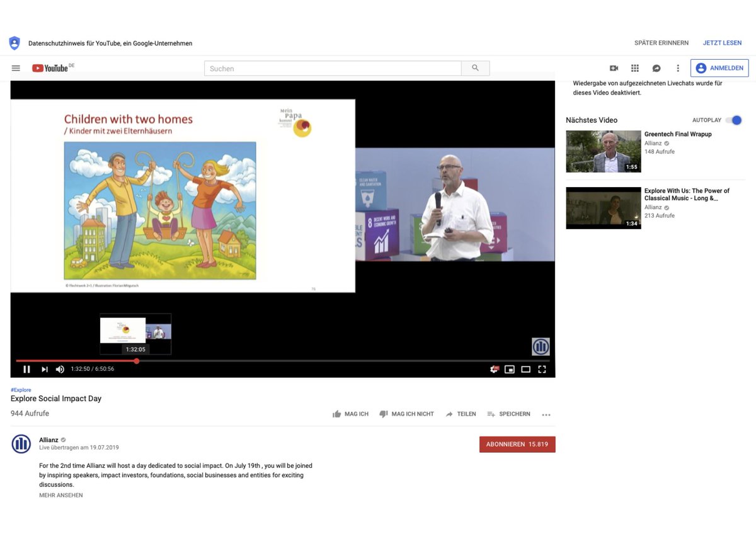Pause the playing video
756x534 pixels.
[x=26, y=369]
